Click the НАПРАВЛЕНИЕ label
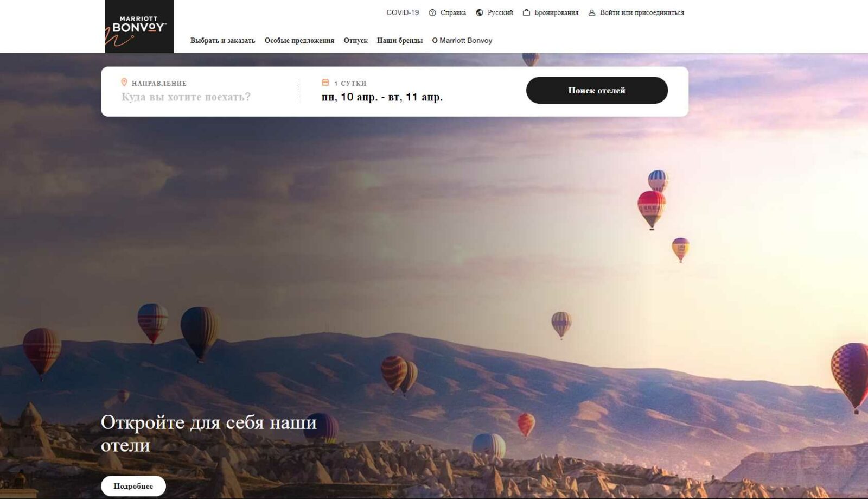 159,83
